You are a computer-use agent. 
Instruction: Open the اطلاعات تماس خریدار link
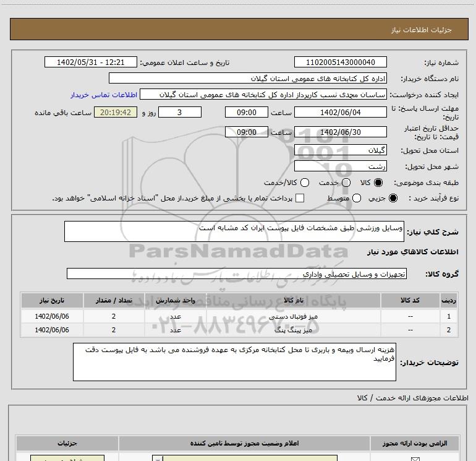coord(104,95)
